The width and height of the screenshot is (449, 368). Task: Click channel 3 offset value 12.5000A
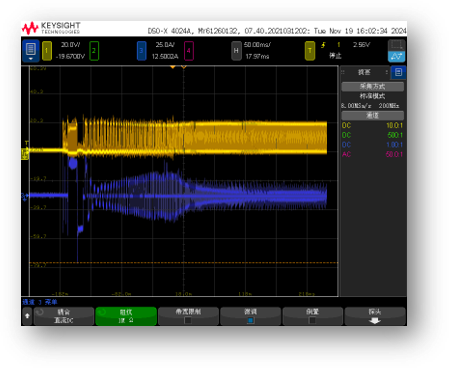[x=165, y=56]
